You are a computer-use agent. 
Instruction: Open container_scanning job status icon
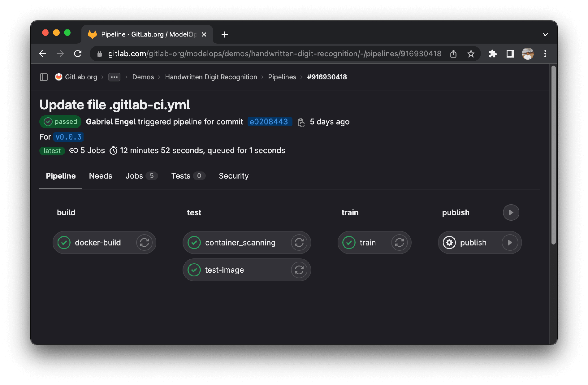click(x=194, y=243)
